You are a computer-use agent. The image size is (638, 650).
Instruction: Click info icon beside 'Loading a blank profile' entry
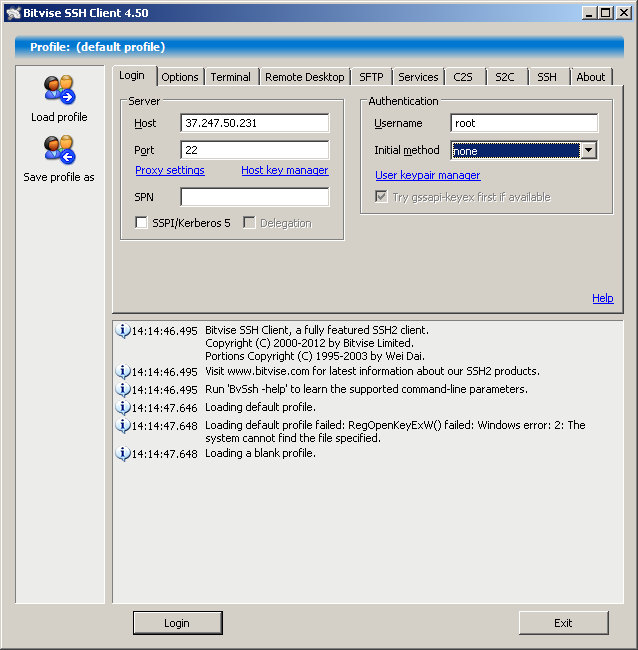pyautogui.click(x=123, y=454)
